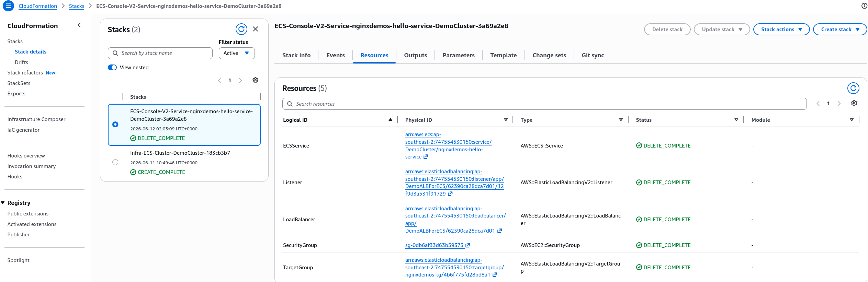Open Infrastructure Composer

coord(36,119)
